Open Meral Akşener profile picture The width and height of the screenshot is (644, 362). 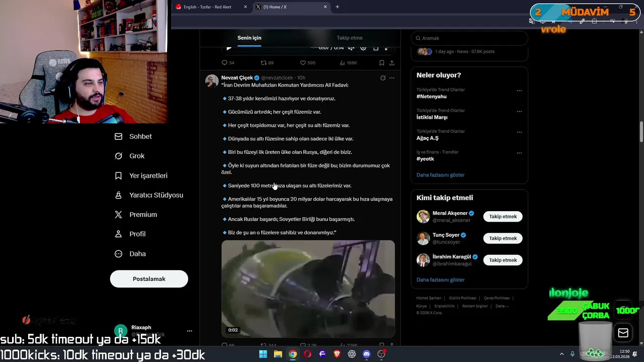[x=423, y=217]
